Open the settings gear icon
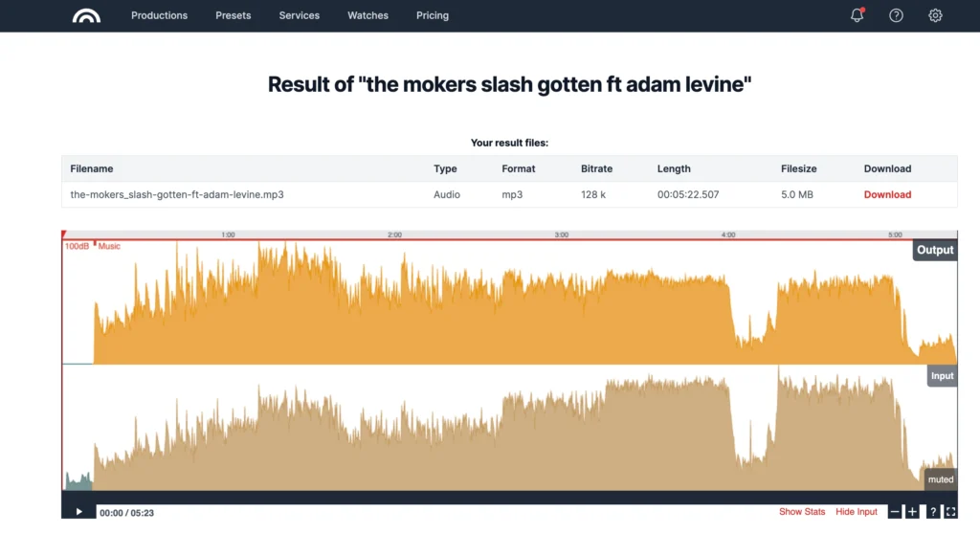 point(935,15)
